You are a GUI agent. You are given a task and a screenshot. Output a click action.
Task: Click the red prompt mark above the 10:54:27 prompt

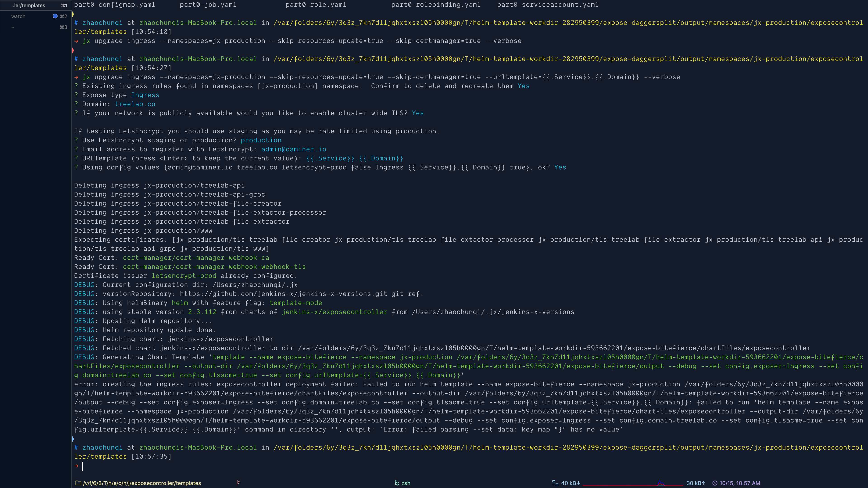pos(73,51)
